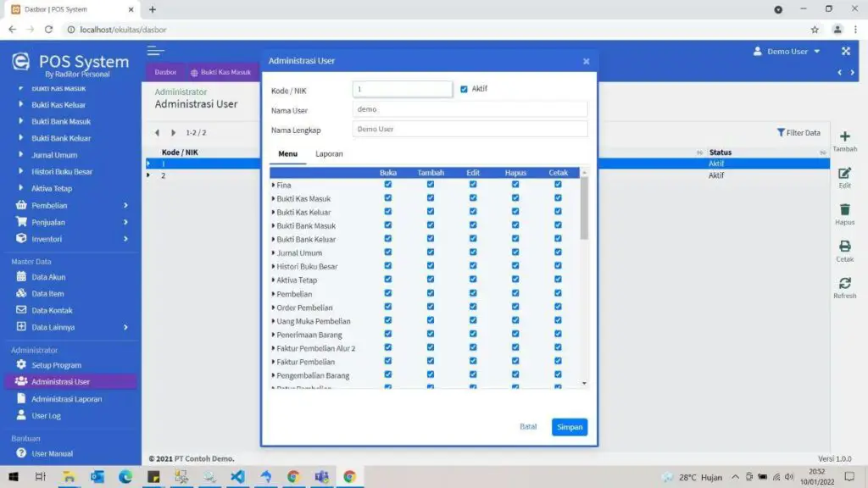Click the Simpan button
The image size is (868, 488).
tap(569, 426)
